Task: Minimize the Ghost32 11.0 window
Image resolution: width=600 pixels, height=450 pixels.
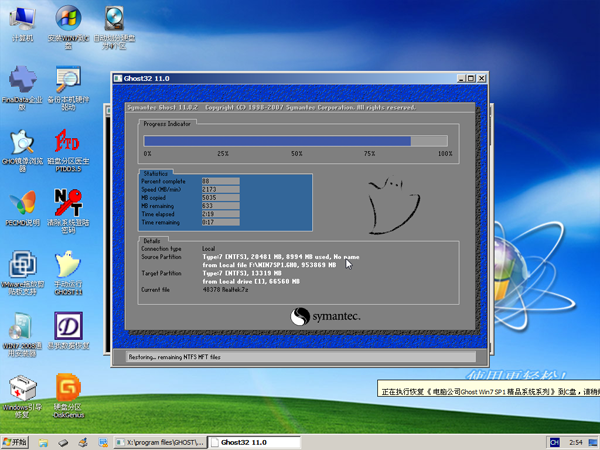Action: tap(461, 78)
